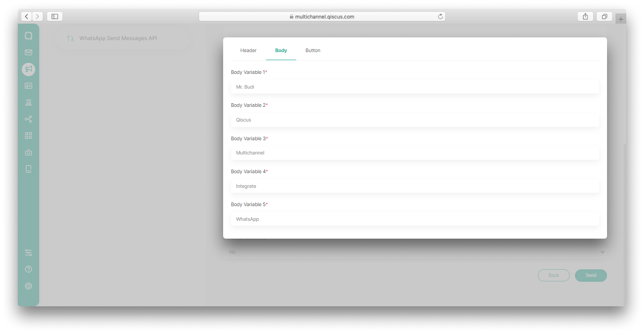Switch to the Header tab
Screen dimensions: 644x333
[248, 50]
